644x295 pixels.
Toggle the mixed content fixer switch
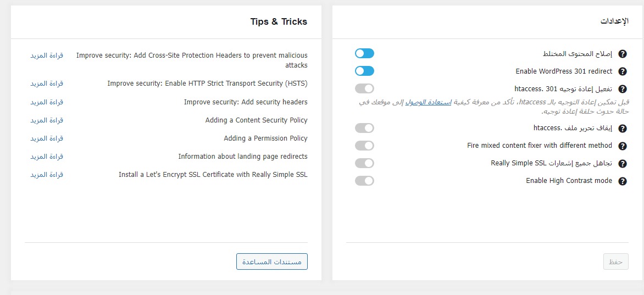[364, 53]
